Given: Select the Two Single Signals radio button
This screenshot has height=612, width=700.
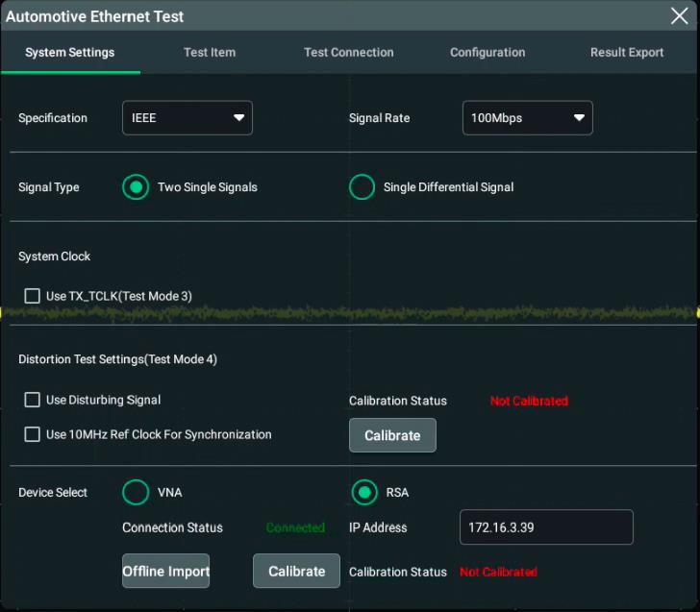Looking at the screenshot, I should coord(136,187).
